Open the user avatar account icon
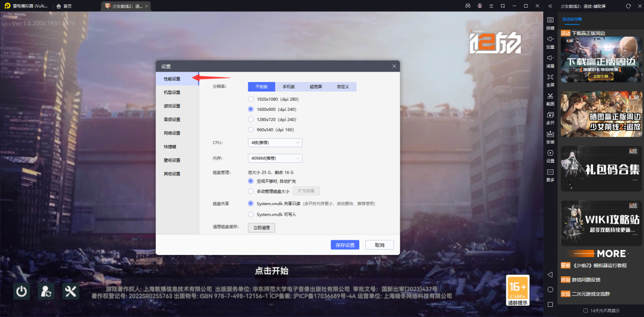 coord(480,6)
